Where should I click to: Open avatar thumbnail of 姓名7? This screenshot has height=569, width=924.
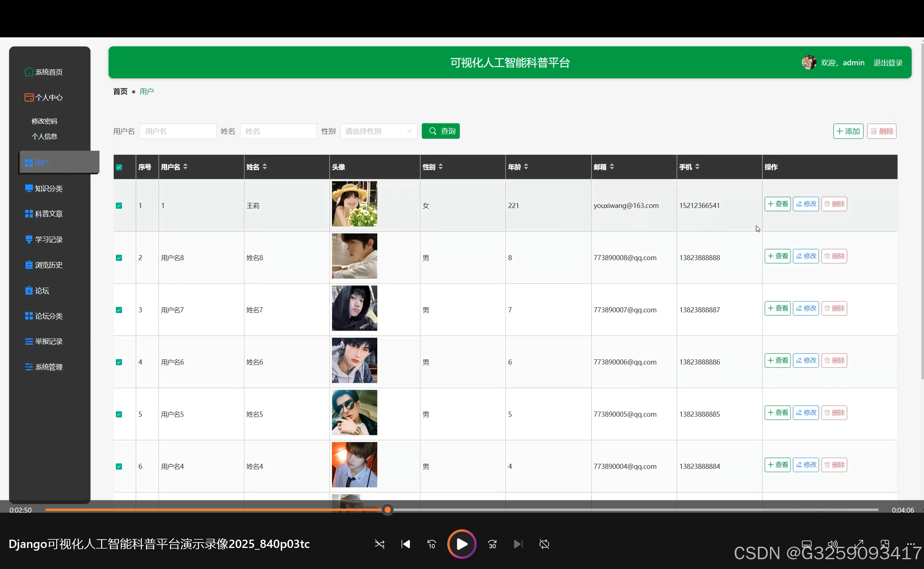[354, 308]
